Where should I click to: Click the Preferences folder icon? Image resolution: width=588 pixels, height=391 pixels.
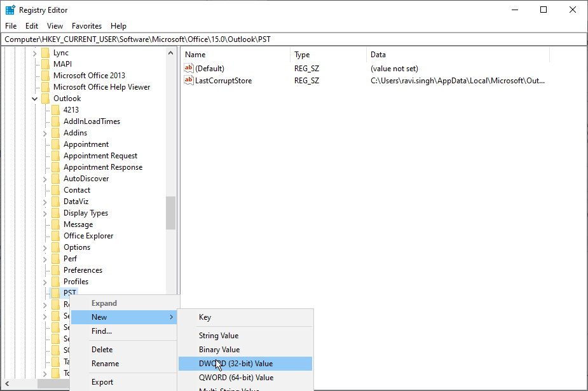pos(55,270)
